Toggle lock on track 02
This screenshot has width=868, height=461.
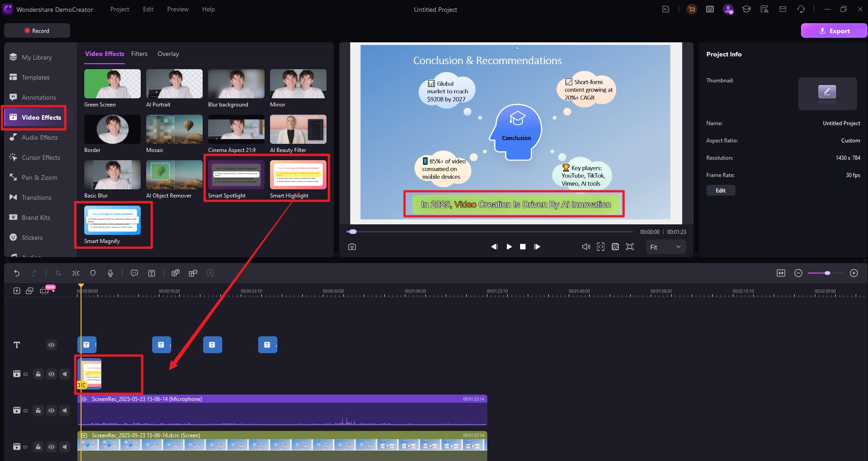pos(38,410)
